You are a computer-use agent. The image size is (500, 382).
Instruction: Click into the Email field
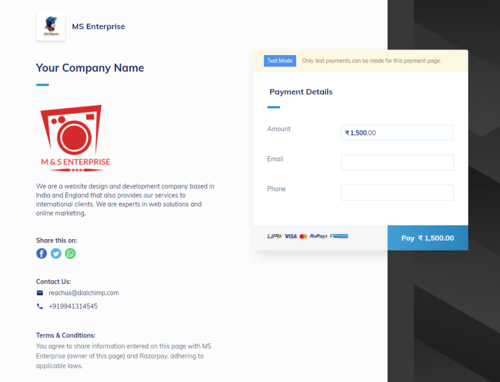(x=397, y=163)
